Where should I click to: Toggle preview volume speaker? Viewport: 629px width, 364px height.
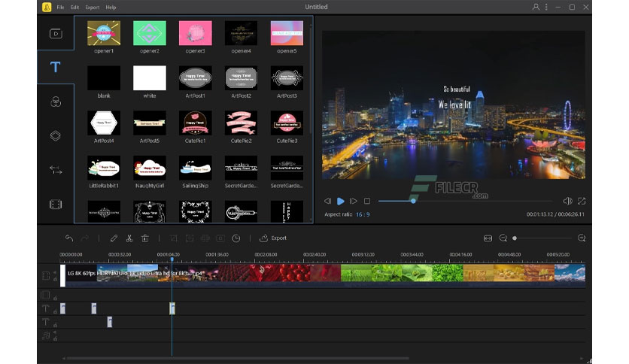tap(567, 201)
